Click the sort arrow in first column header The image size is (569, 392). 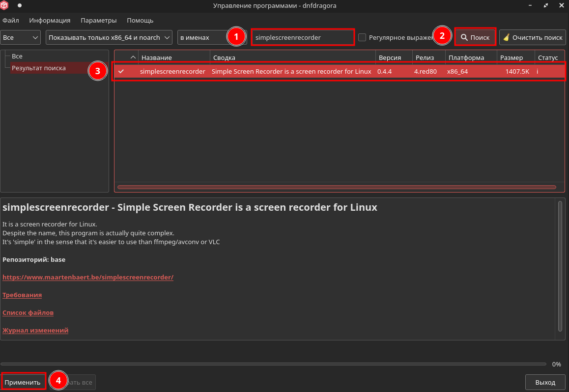click(x=133, y=57)
